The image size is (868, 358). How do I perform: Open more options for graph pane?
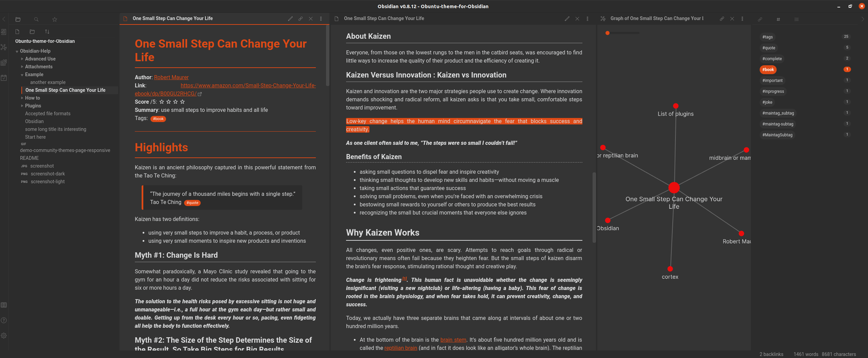click(742, 19)
